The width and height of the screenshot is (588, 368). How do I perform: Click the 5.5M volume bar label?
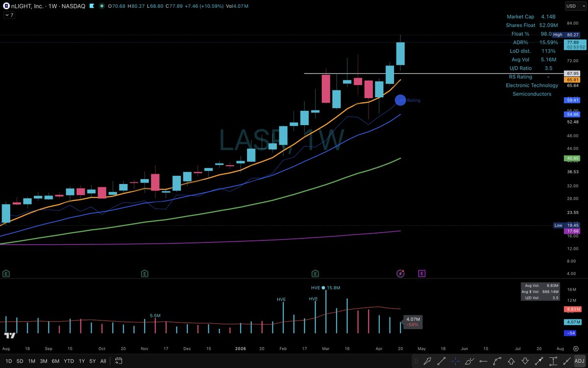(155, 315)
